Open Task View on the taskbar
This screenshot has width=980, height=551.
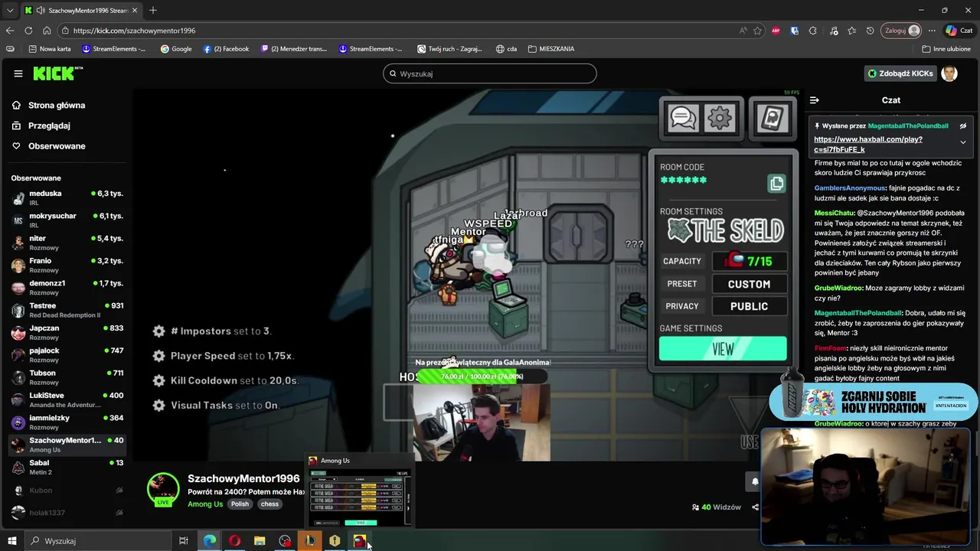[x=184, y=541]
